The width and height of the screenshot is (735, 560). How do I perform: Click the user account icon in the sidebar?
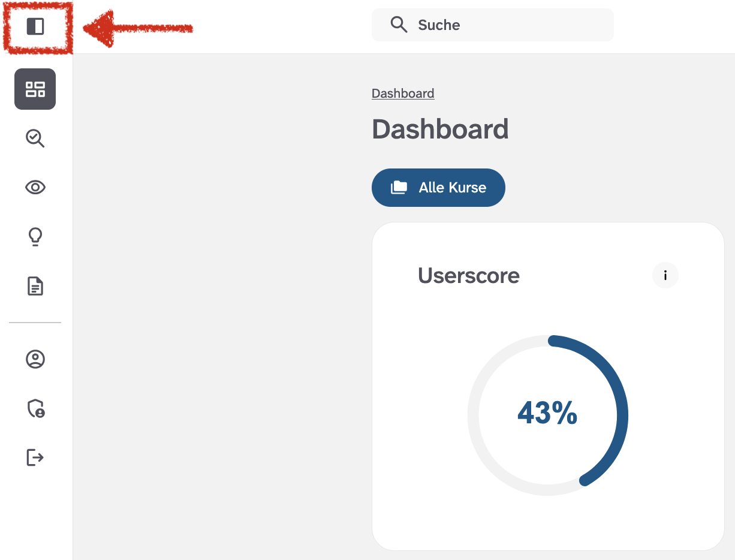click(35, 359)
